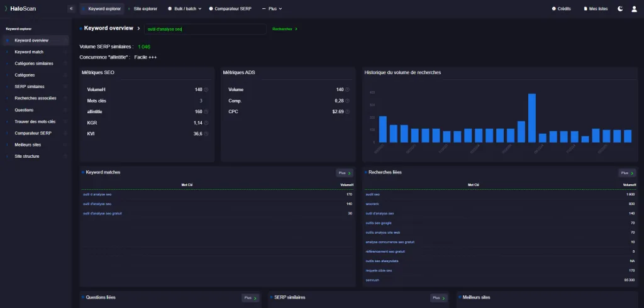Expand Recherches liées with Plus button
The height and width of the screenshot is (308, 644).
pos(627,173)
